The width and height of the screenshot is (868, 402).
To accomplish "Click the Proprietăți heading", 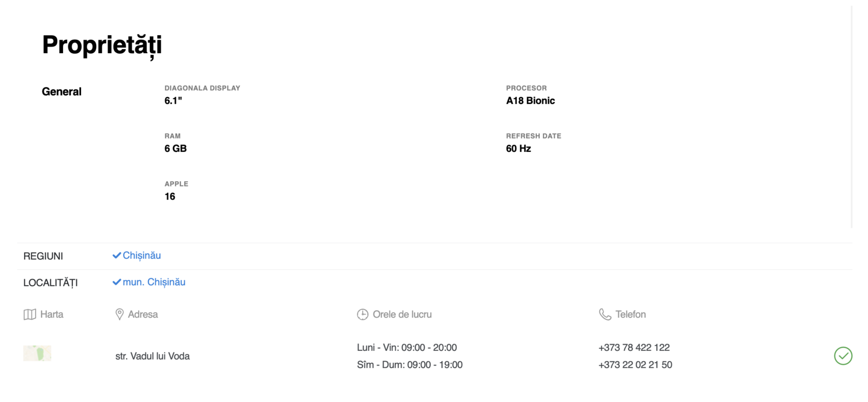I will pyautogui.click(x=102, y=45).
